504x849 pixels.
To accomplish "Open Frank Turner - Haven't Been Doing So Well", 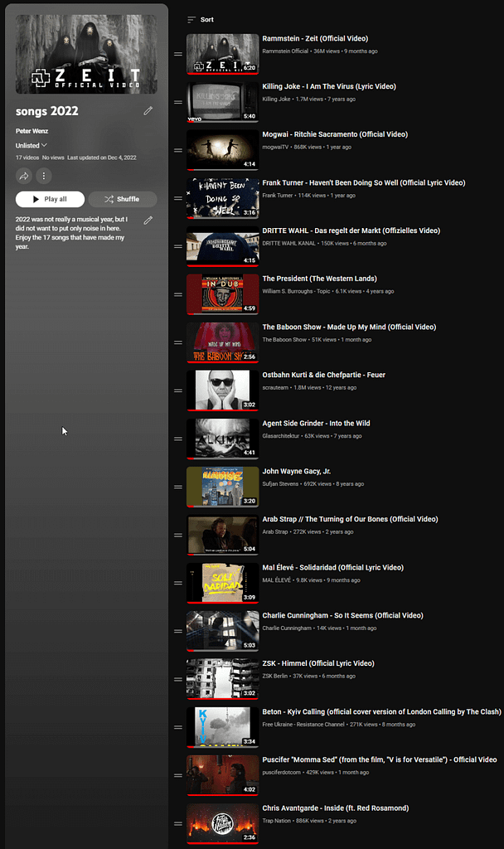I will point(364,182).
